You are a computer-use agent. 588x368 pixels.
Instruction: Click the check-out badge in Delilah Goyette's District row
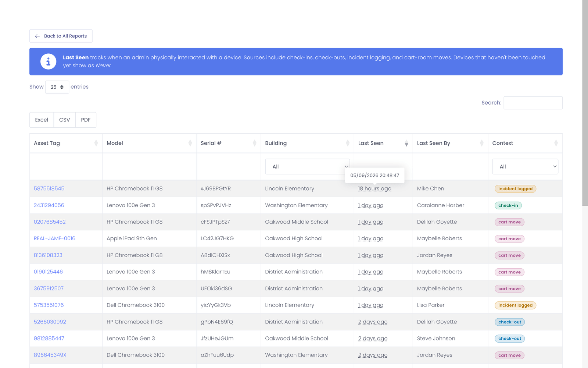click(x=509, y=322)
